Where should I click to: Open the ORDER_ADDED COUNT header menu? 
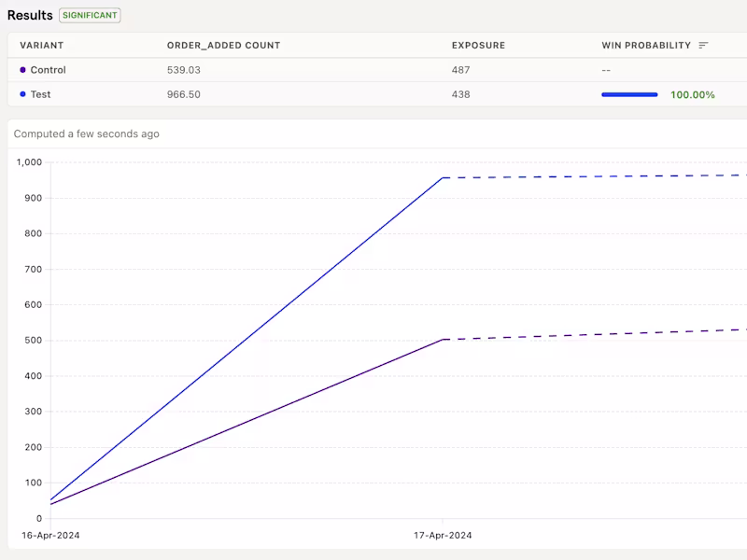(x=224, y=45)
